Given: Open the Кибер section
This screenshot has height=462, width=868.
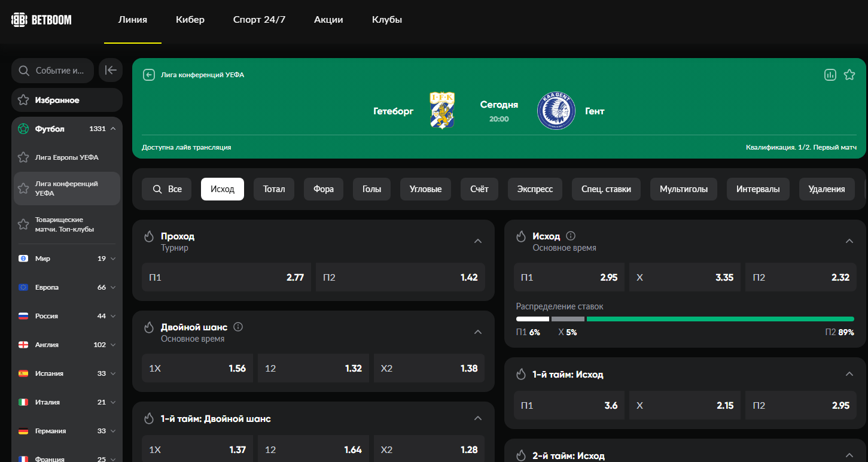Looking at the screenshot, I should (190, 20).
